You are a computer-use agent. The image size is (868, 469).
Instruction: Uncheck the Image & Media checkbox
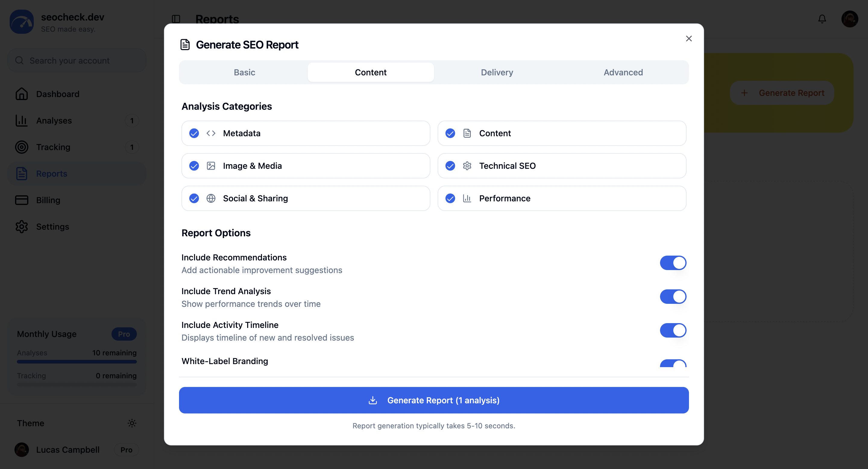click(194, 166)
